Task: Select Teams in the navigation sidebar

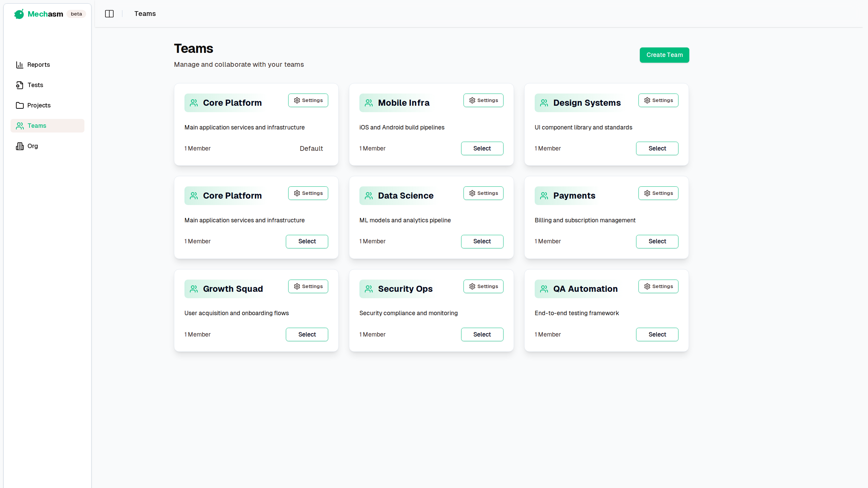Action: (36, 126)
